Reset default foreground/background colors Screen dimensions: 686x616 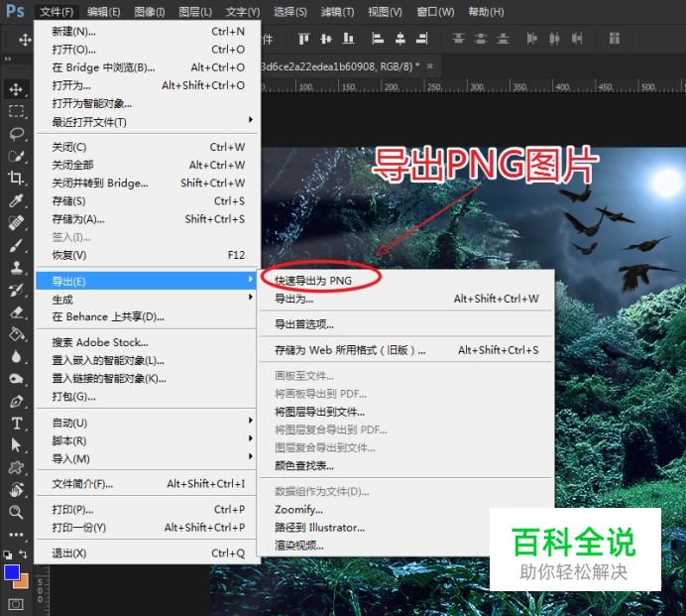pos(8,555)
